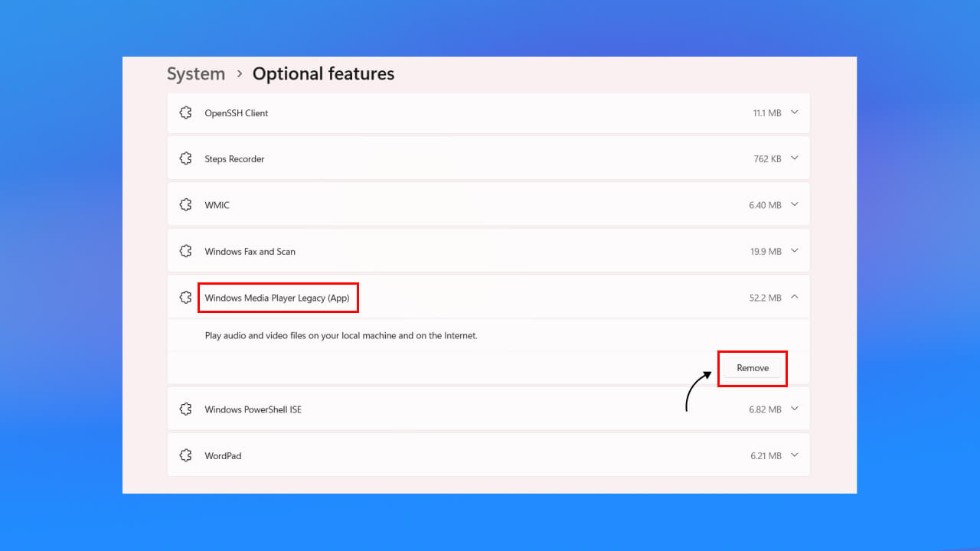Select the WordPad label

[x=223, y=456]
